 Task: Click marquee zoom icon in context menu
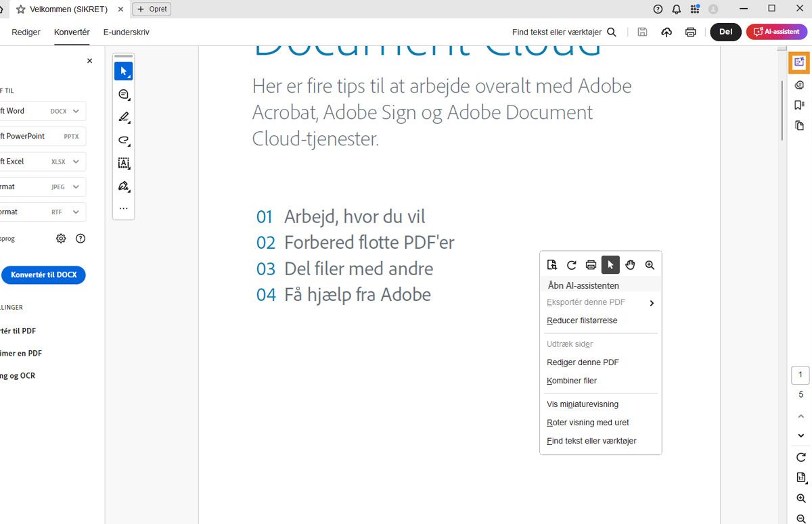pyautogui.click(x=650, y=264)
